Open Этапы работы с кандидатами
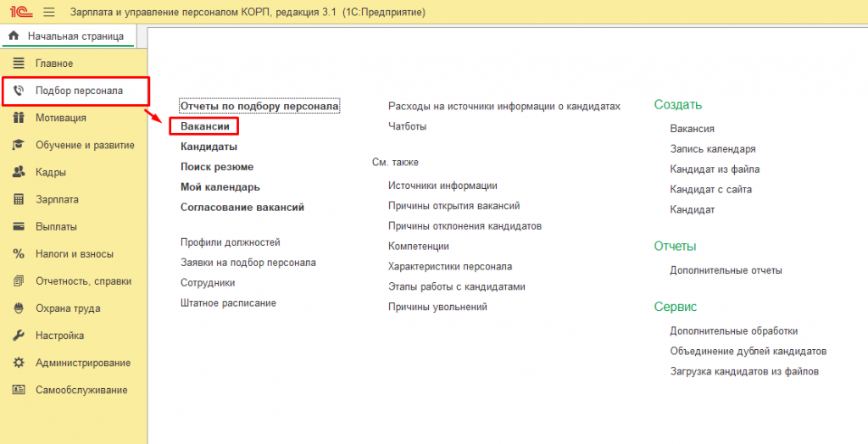 [x=457, y=286]
